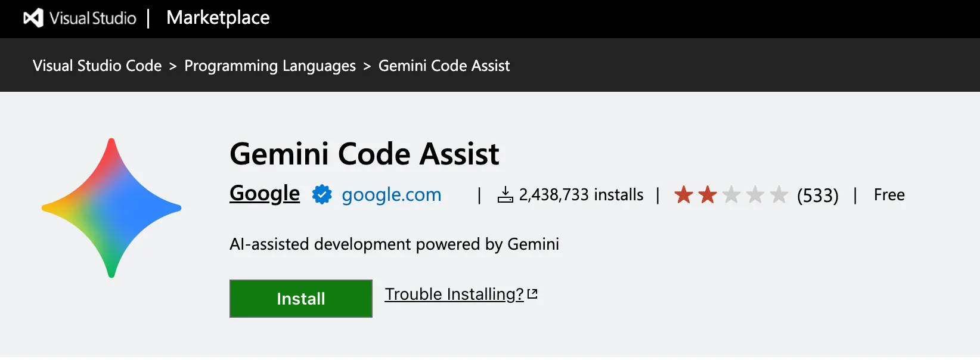Open the Trouble Installing help link
The height and width of the screenshot is (360, 980).
[x=453, y=294]
